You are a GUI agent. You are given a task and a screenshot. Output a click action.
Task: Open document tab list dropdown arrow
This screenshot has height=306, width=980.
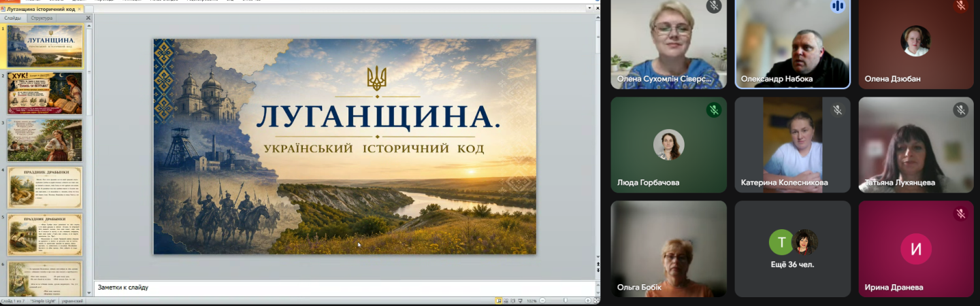589,8
